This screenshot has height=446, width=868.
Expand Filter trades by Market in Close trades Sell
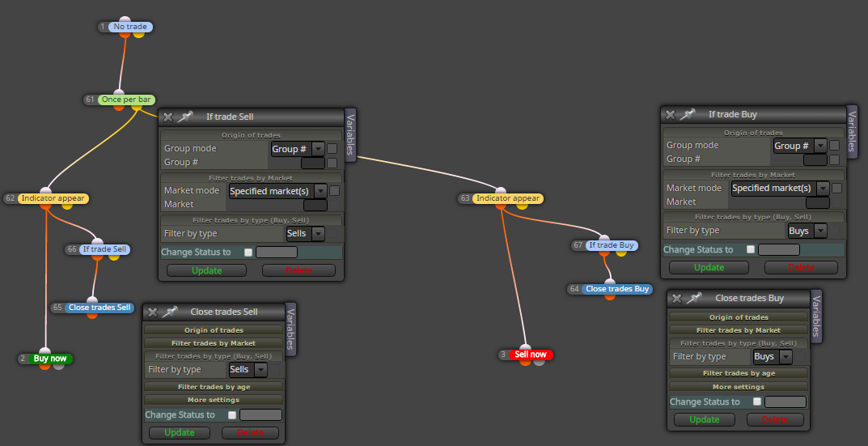click(x=214, y=343)
